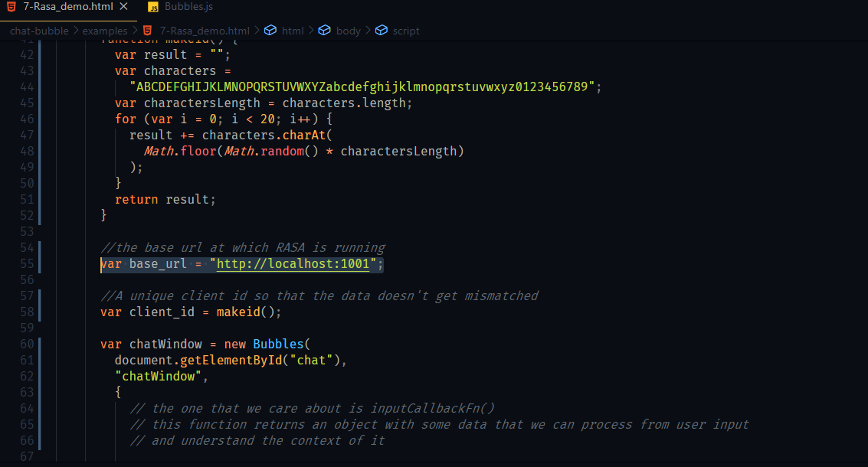Click the HTML5 file icon in breadcrumbs
Viewport: 868px width, 467px height.
click(148, 31)
